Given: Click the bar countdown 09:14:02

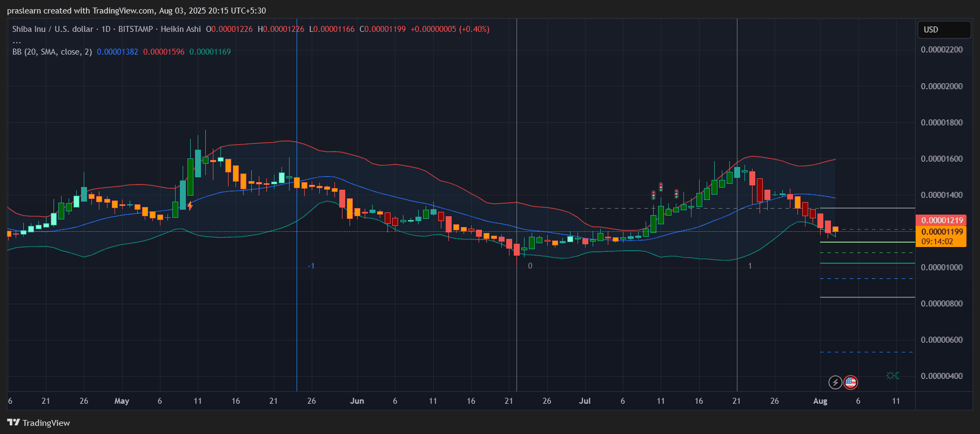Looking at the screenshot, I should (x=937, y=242).
